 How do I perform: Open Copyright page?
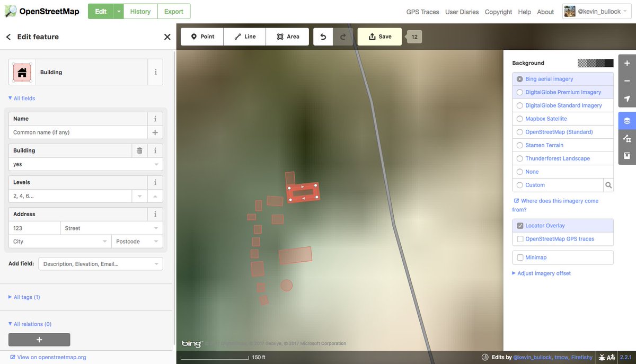click(x=498, y=12)
